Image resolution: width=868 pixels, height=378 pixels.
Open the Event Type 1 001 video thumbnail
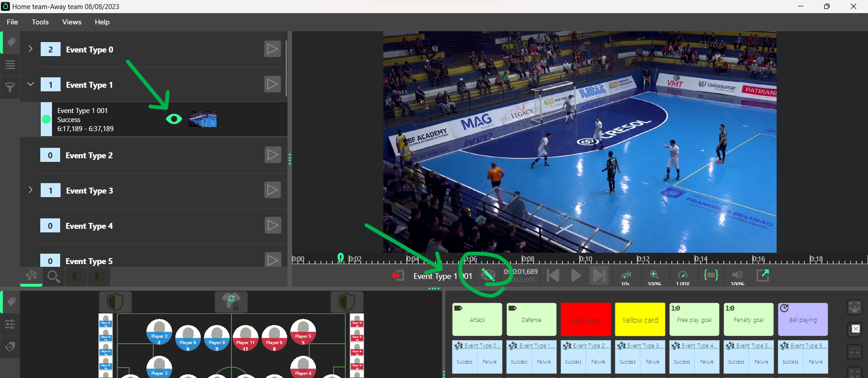[203, 119]
